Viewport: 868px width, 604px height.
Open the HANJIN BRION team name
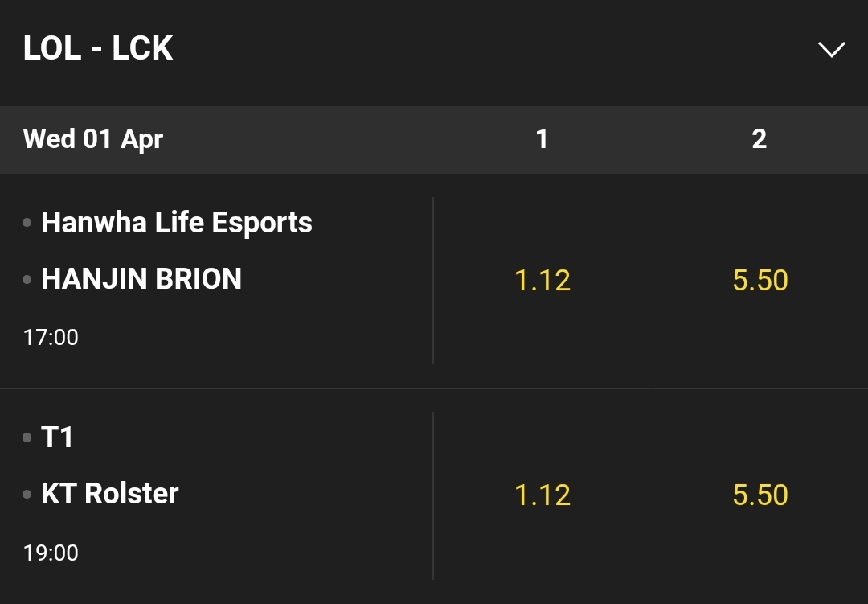pyautogui.click(x=141, y=279)
